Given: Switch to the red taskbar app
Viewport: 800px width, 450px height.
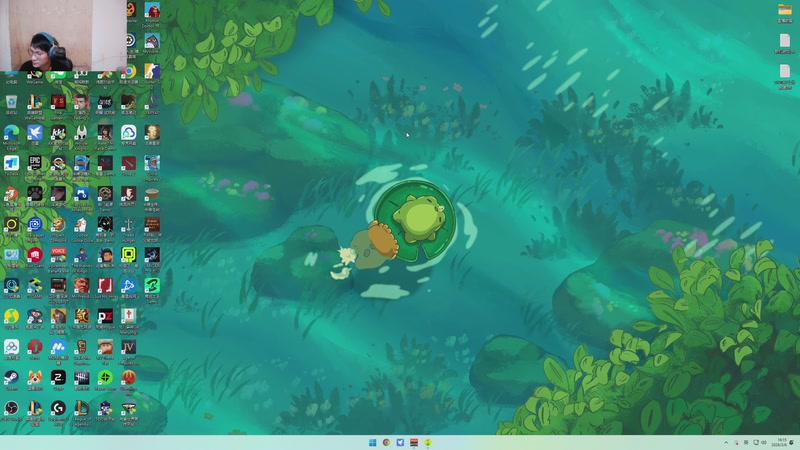Looking at the screenshot, I should coord(414,442).
